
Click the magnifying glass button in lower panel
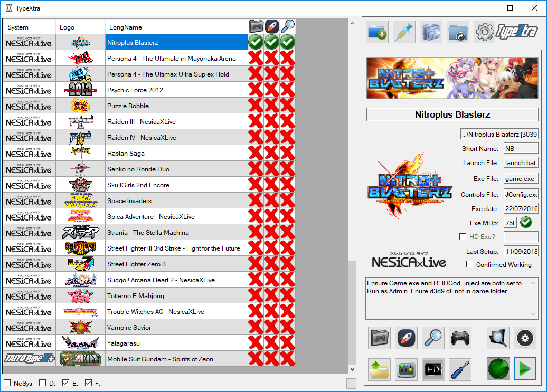(x=433, y=338)
